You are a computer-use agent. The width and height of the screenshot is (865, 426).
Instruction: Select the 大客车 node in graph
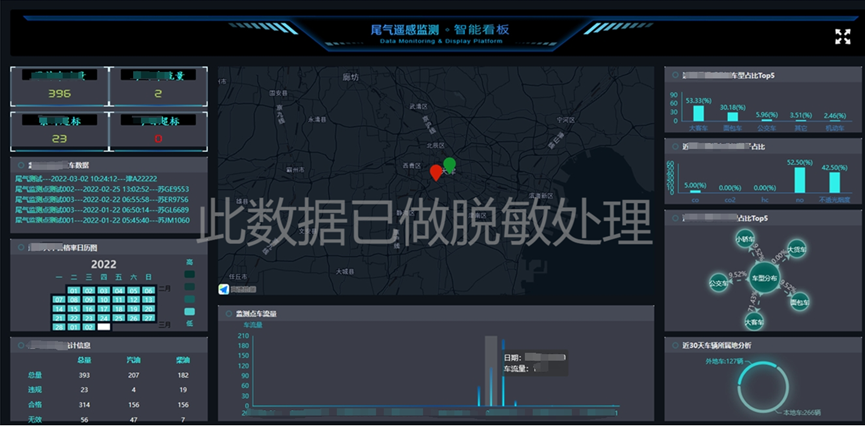point(756,321)
